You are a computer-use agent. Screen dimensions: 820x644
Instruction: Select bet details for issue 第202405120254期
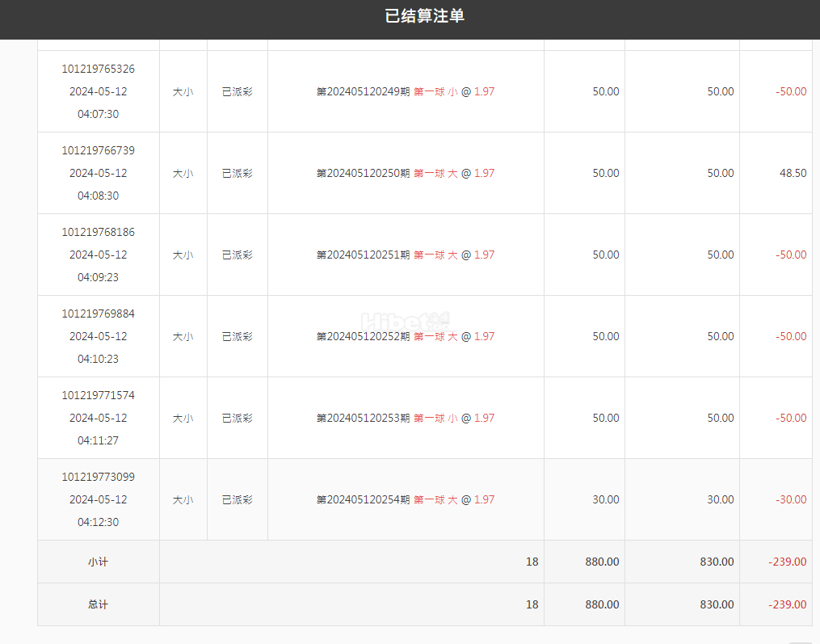click(x=406, y=499)
